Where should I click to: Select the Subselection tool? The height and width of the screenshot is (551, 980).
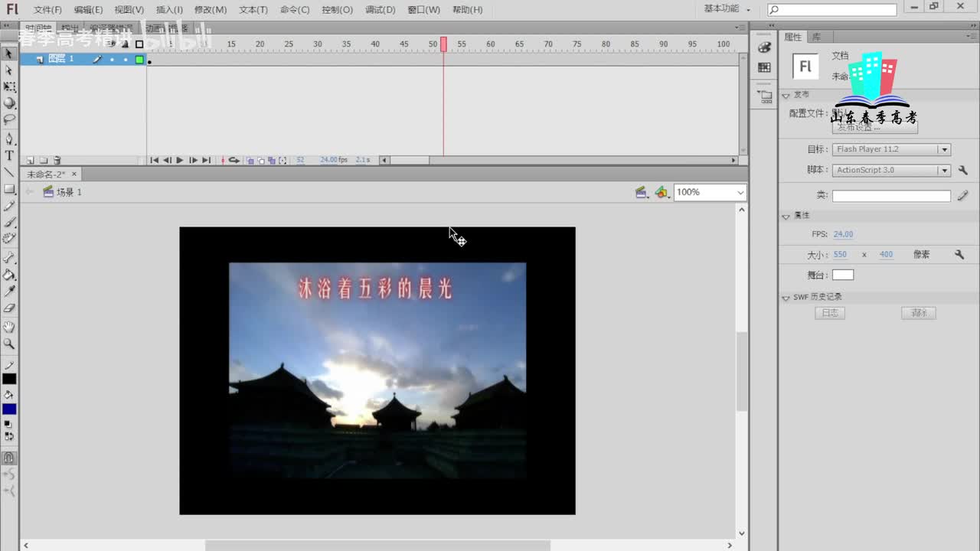(x=9, y=70)
